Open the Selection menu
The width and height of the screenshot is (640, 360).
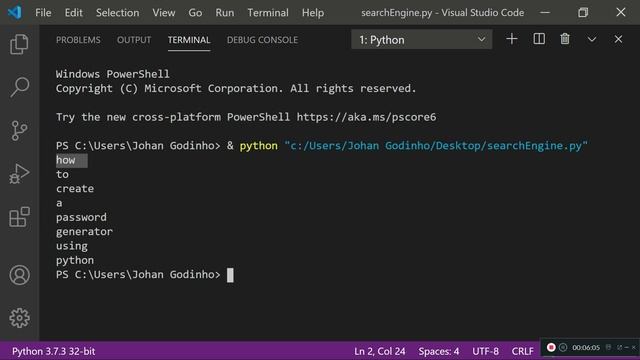point(118,13)
